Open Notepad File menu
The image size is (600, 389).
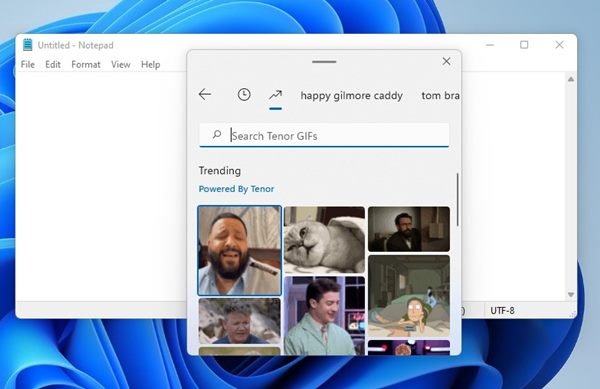[28, 65]
